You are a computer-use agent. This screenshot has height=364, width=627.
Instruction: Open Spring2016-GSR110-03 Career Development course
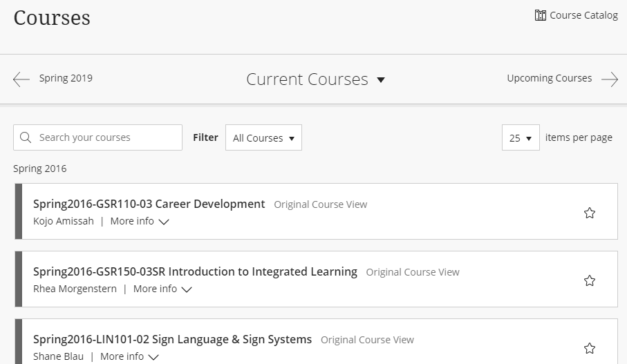149,204
